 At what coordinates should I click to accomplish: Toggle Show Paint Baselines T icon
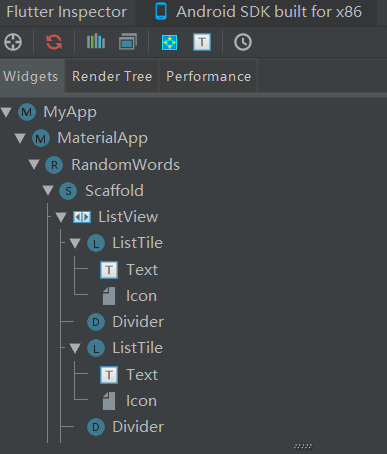click(x=202, y=42)
